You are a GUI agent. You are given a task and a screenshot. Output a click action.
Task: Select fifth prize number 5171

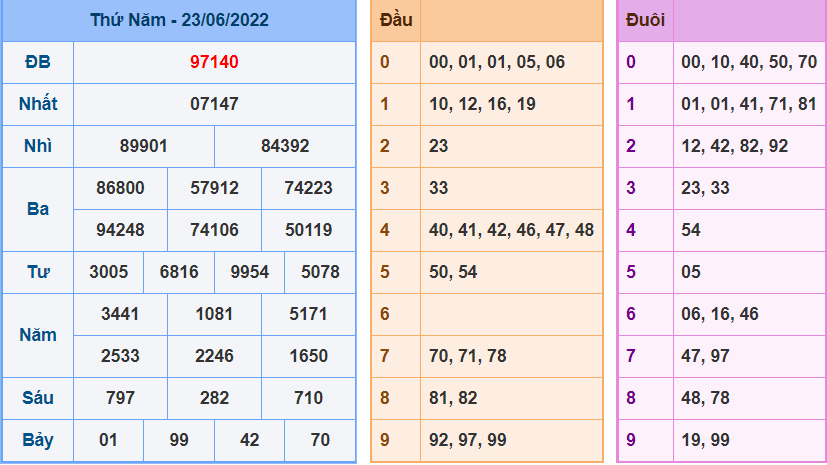tap(308, 314)
